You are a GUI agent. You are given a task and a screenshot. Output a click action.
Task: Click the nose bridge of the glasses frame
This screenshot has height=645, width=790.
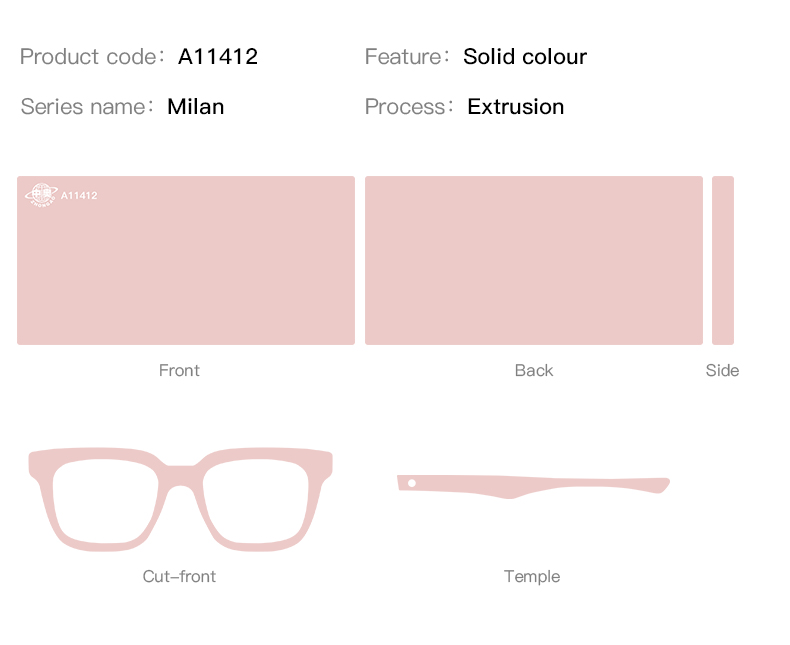pos(180,474)
